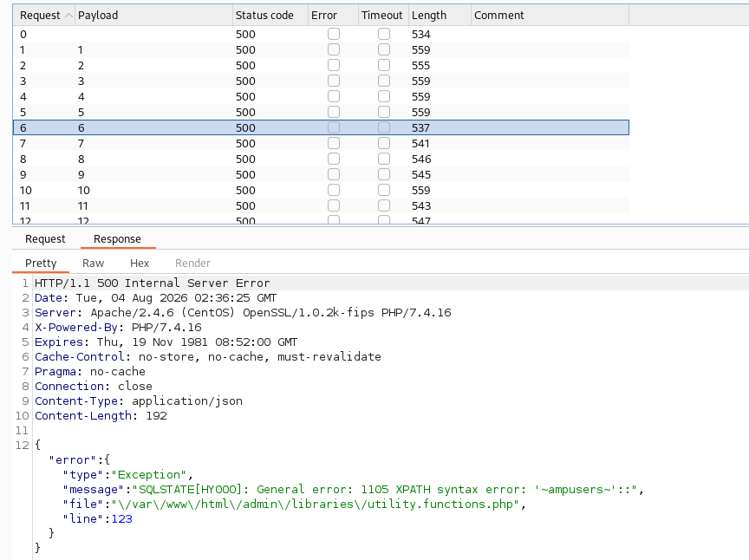The width and height of the screenshot is (749, 560).
Task: Select length value 546 in request 8 row
Action: pos(420,160)
